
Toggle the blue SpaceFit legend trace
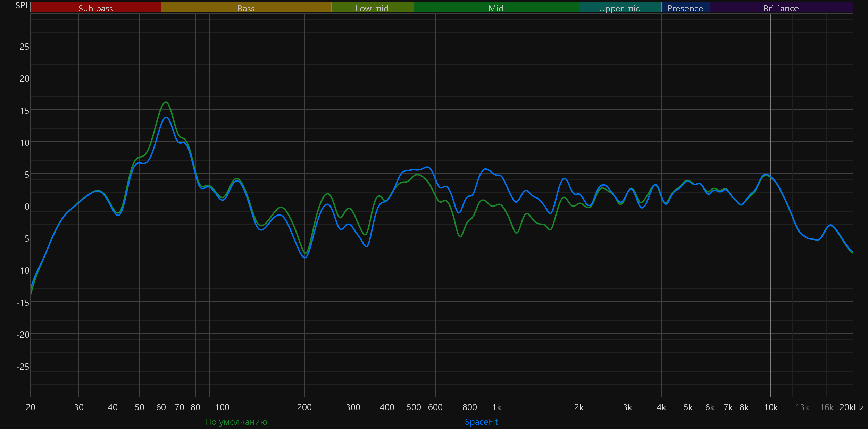(x=481, y=422)
